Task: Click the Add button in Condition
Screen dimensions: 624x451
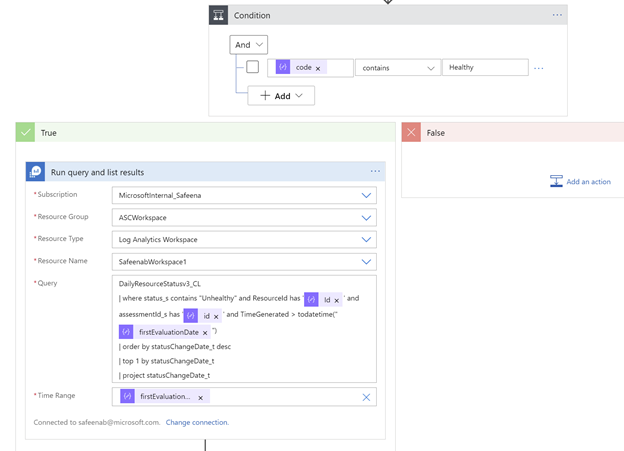Action: click(281, 96)
